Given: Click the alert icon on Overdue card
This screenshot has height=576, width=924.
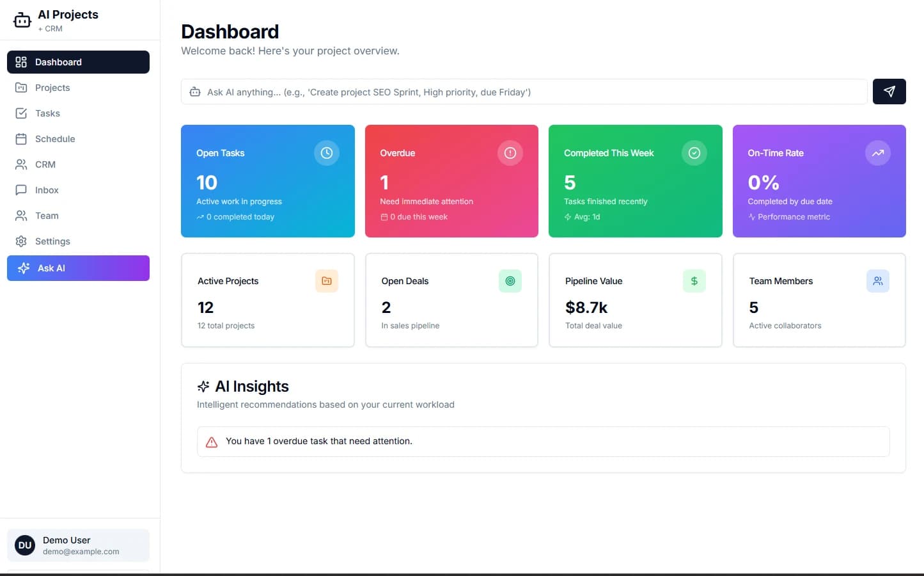Looking at the screenshot, I should tap(510, 153).
